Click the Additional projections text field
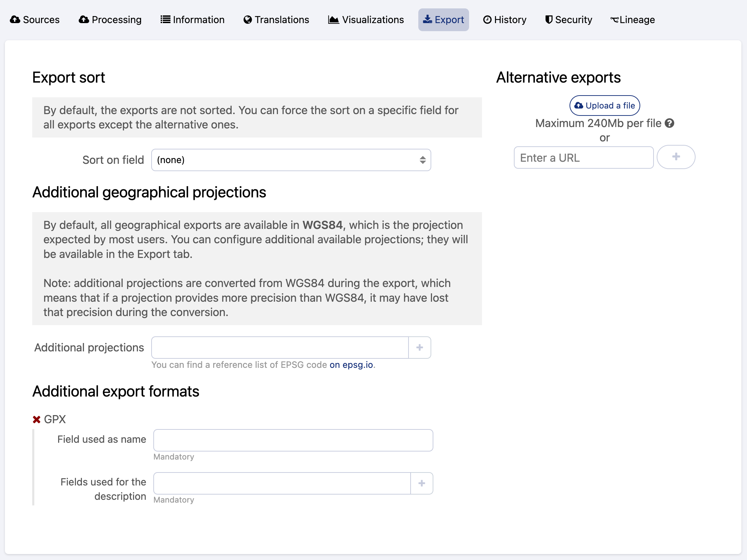Screen dimensions: 747x560 pos(280,348)
